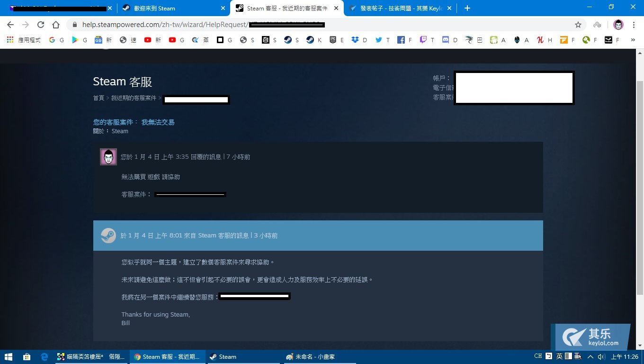The image size is (644, 364).
Task: Open the Facebook bookmark
Action: [x=404, y=40]
